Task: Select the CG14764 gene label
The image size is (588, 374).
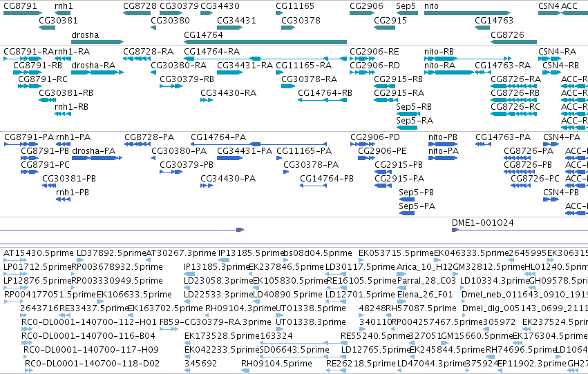Action: pos(203,35)
